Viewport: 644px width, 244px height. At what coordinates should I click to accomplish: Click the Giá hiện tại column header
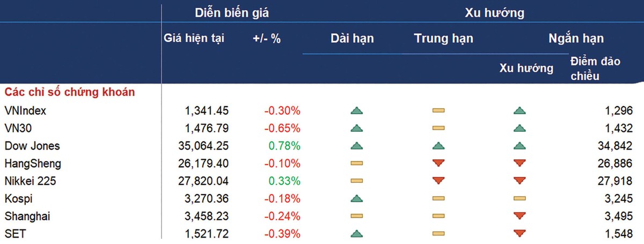click(194, 39)
